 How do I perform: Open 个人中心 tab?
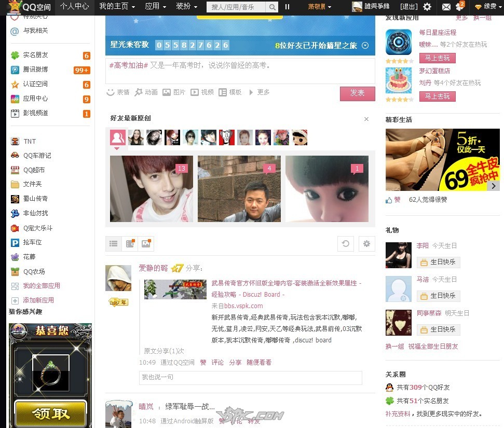tap(74, 6)
